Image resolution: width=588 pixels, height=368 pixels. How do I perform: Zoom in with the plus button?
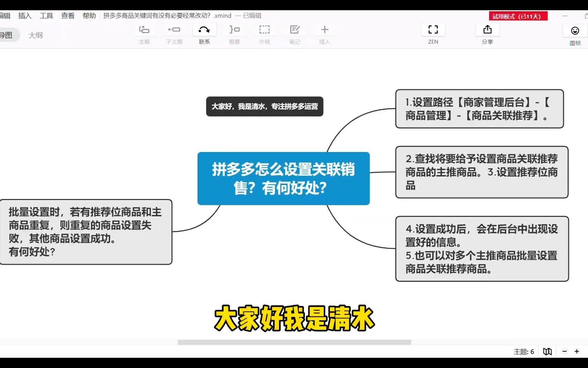point(577,351)
